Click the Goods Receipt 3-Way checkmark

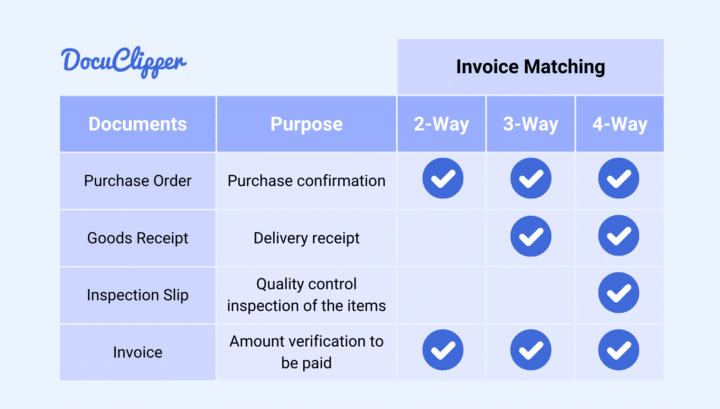[x=531, y=236]
